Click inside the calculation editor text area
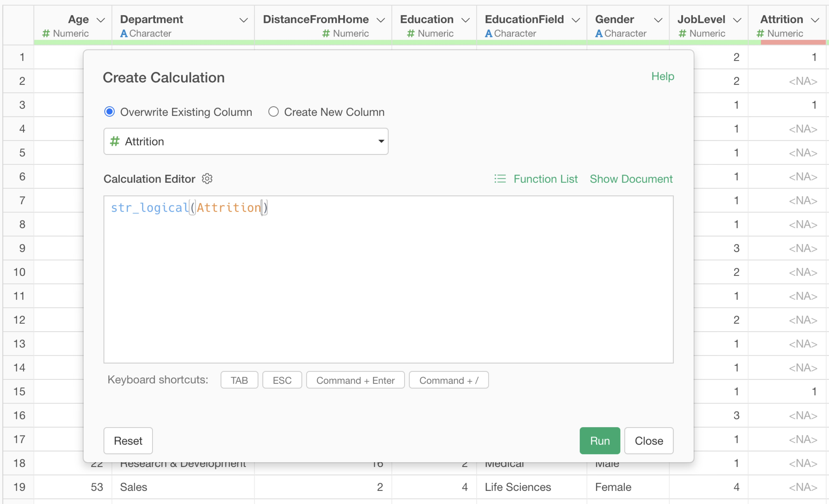 click(x=388, y=279)
